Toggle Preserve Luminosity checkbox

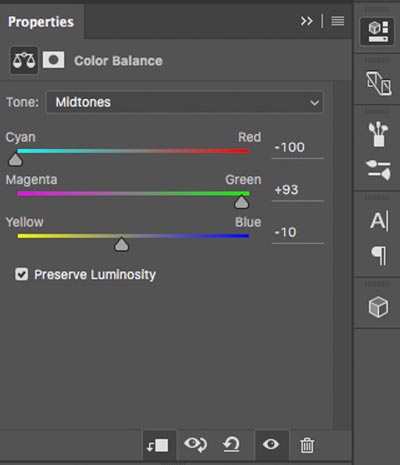[22, 274]
